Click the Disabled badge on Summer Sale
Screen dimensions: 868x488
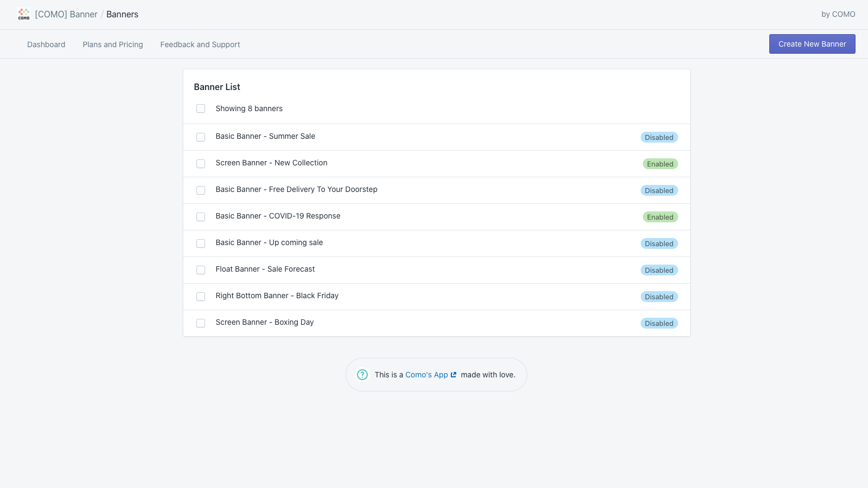tap(659, 137)
